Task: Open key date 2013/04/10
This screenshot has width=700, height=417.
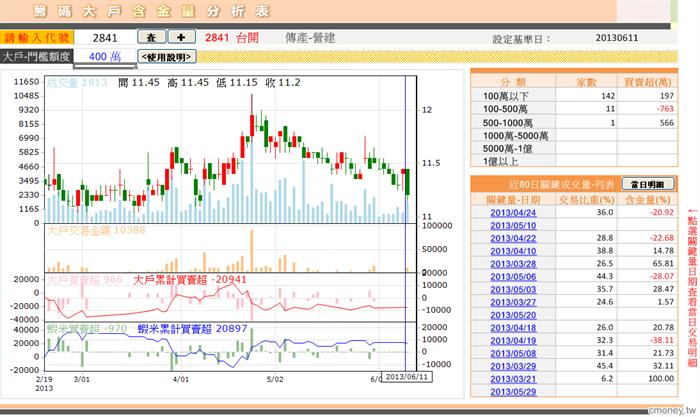Action: click(513, 251)
